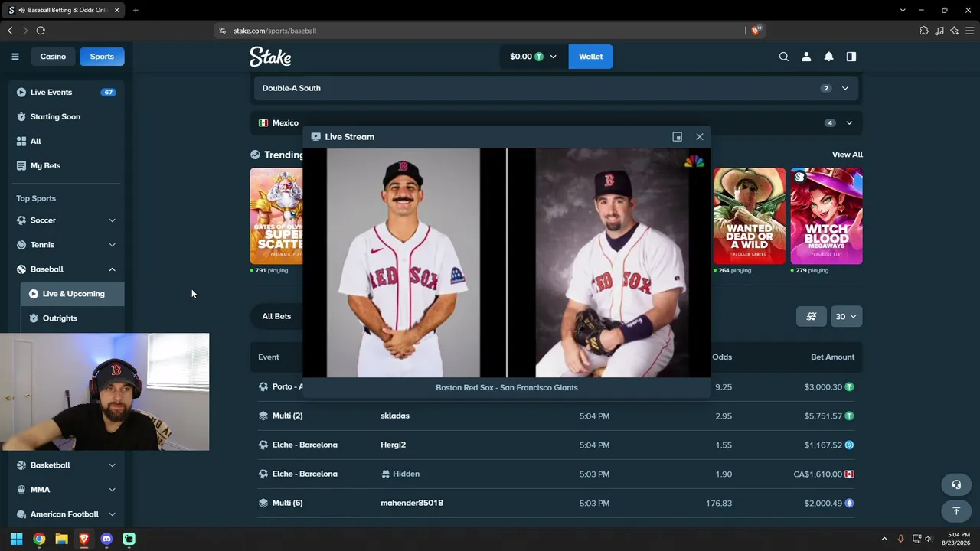The image size is (980, 551).
Task: Click the Wallet button
Action: (x=590, y=57)
